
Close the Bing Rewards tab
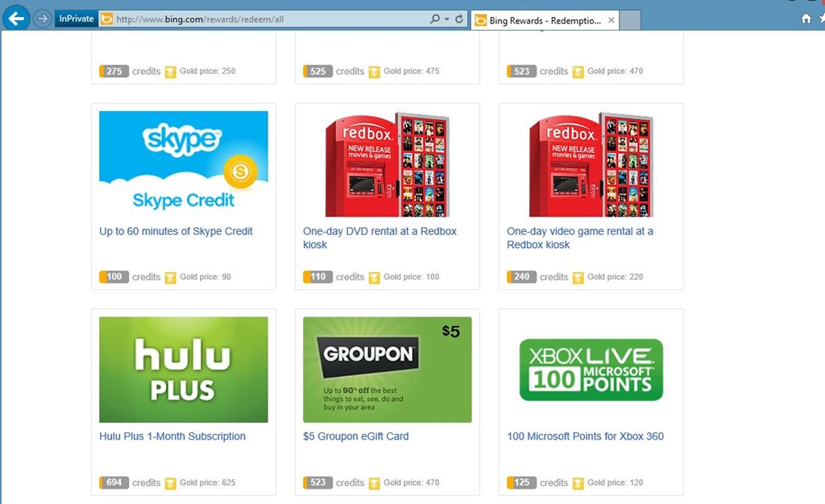click(611, 20)
